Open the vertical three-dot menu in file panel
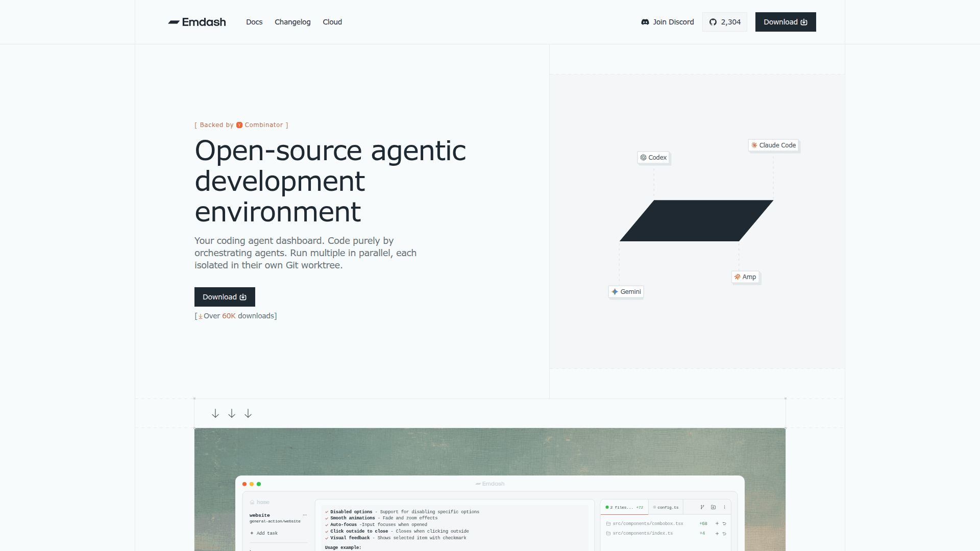Viewport: 980px width, 551px height. [x=724, y=507]
